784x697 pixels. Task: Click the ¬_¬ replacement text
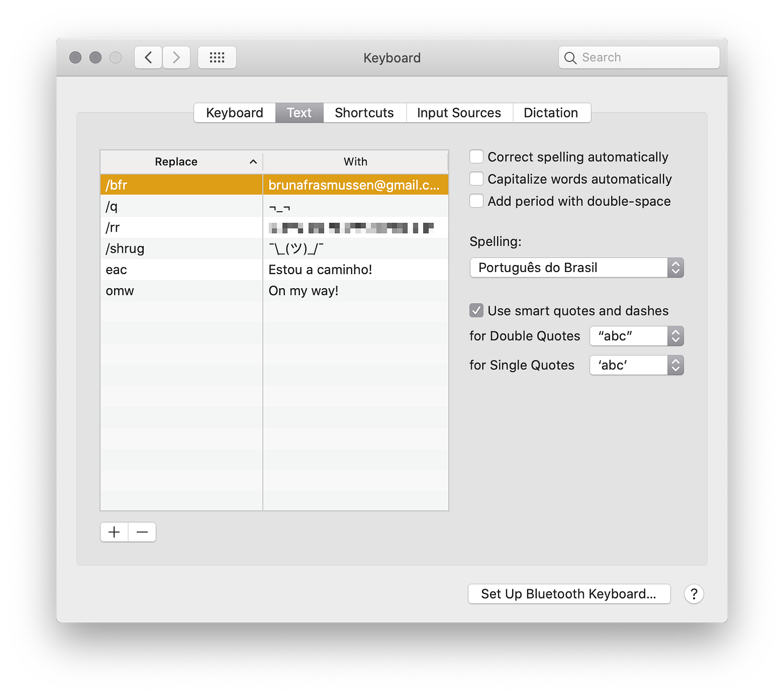279,207
